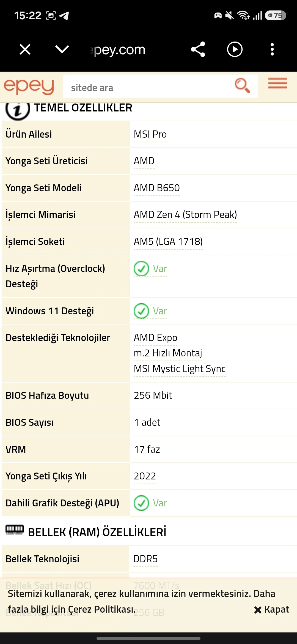297x644 pixels.
Task: Close the in-app browser tab
Action: click(25, 50)
